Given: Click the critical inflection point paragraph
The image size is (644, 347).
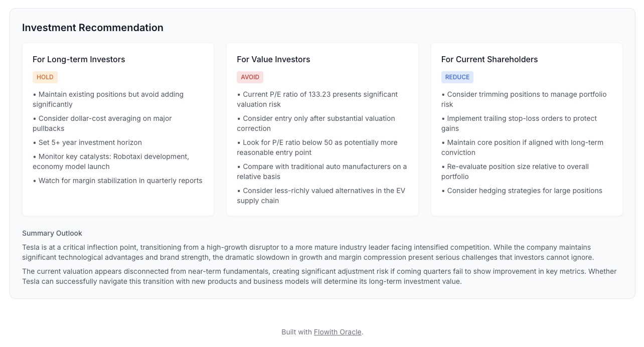Looking at the screenshot, I should pyautogui.click(x=307, y=252).
